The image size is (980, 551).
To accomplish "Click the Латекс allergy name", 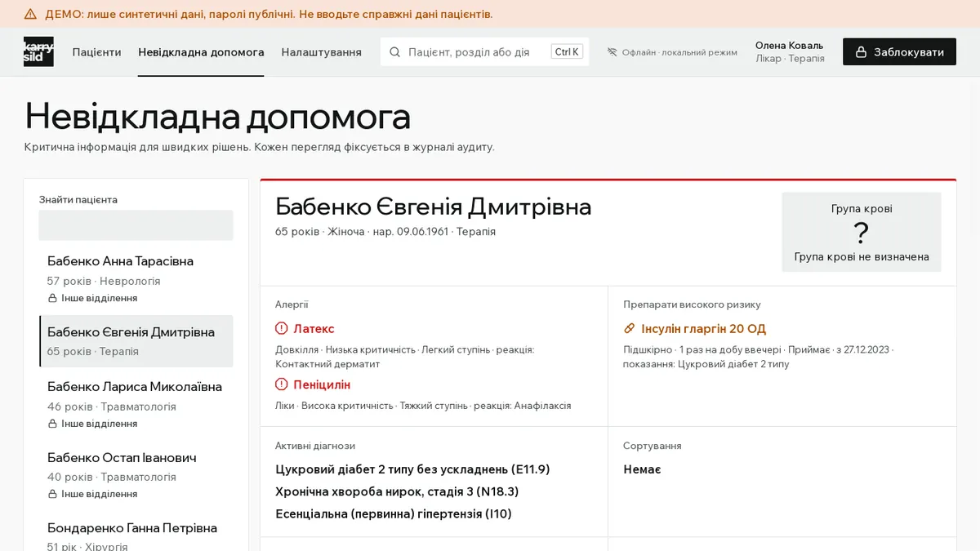I will (314, 329).
